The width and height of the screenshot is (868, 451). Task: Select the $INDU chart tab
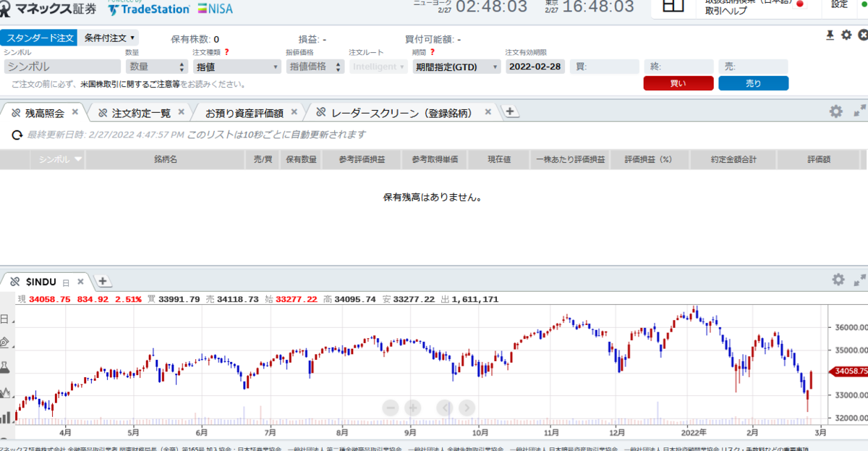click(41, 282)
